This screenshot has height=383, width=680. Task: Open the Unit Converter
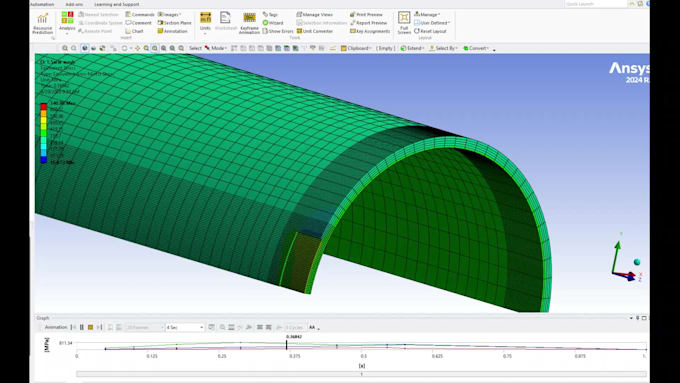(x=315, y=31)
